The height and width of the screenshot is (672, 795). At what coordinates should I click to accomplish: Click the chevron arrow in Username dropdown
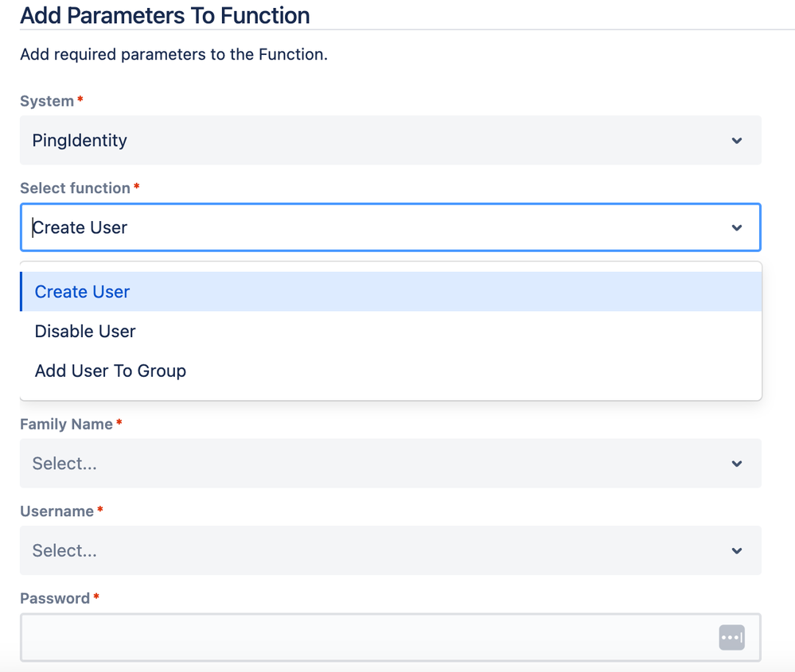pos(737,550)
